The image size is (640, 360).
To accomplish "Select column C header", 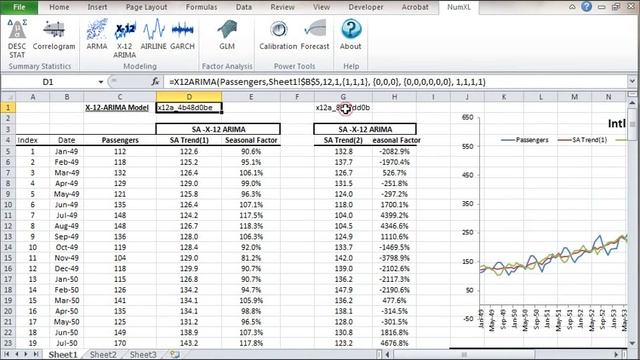I will 120,97.
